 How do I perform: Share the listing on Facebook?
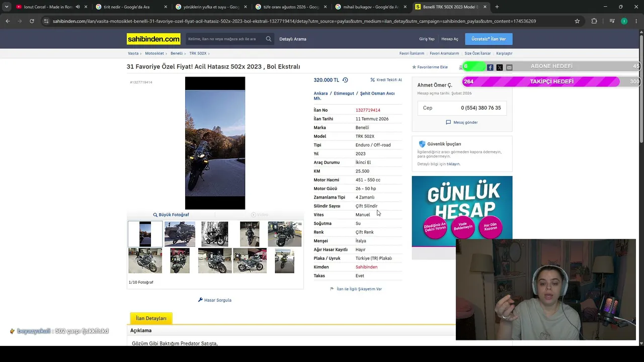490,67
